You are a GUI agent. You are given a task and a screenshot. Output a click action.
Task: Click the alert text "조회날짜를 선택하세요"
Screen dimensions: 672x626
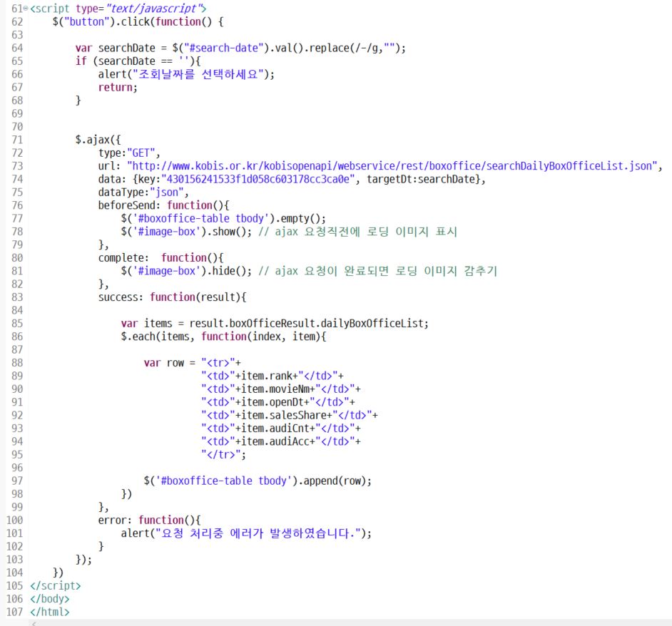tap(198, 74)
